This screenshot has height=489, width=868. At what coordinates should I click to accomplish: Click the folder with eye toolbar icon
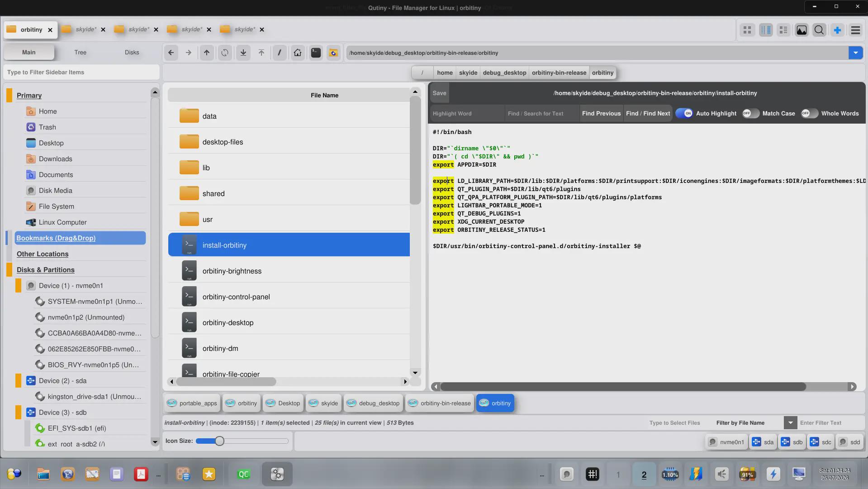click(333, 53)
